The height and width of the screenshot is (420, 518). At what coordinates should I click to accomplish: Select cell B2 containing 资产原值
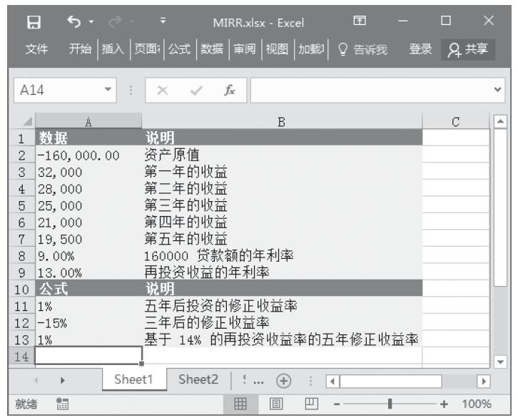[282, 155]
